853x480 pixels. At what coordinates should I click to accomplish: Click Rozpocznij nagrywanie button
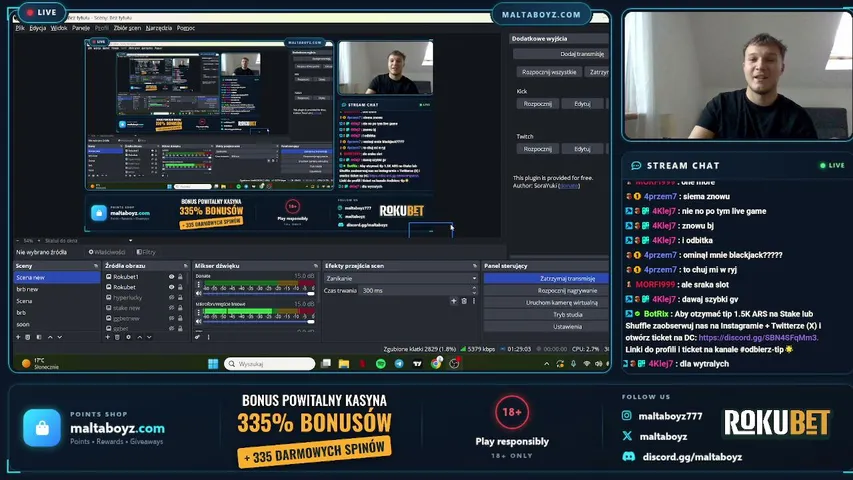click(546, 291)
